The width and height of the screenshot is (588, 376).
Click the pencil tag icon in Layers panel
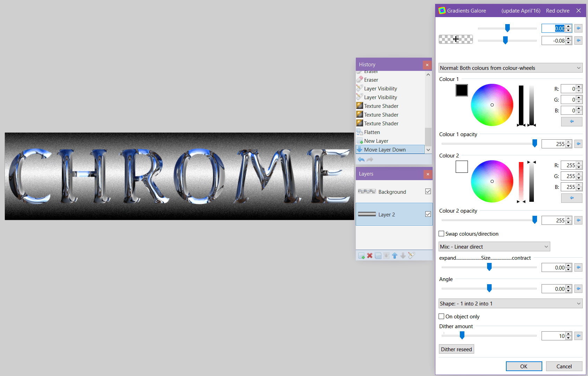pyautogui.click(x=412, y=256)
